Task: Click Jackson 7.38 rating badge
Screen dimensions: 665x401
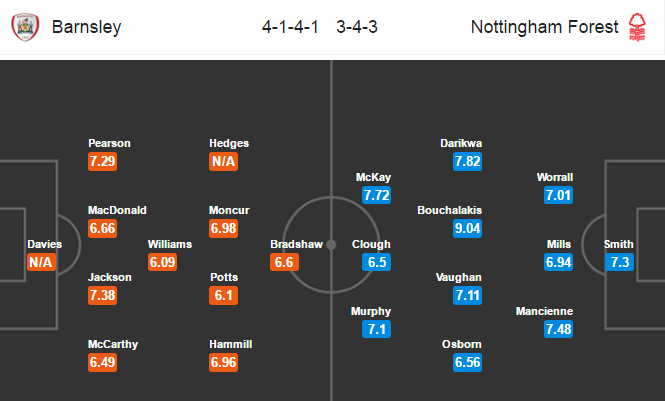Action: pos(102,295)
